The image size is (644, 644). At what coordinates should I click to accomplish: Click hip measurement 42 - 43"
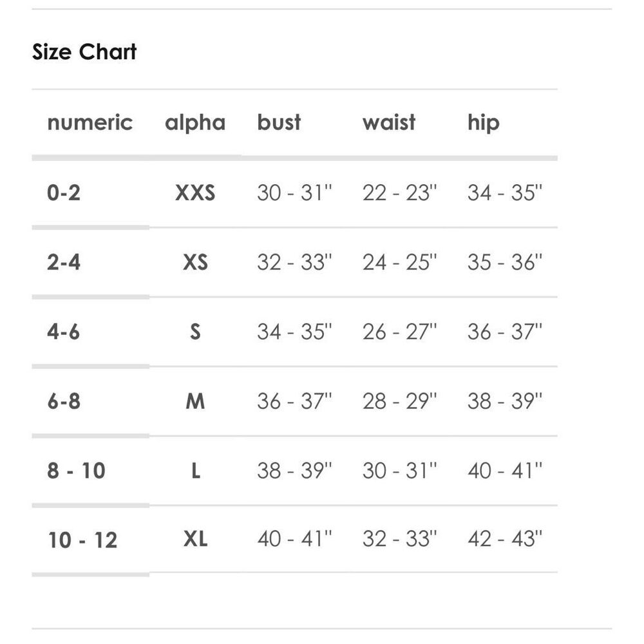[505, 538]
